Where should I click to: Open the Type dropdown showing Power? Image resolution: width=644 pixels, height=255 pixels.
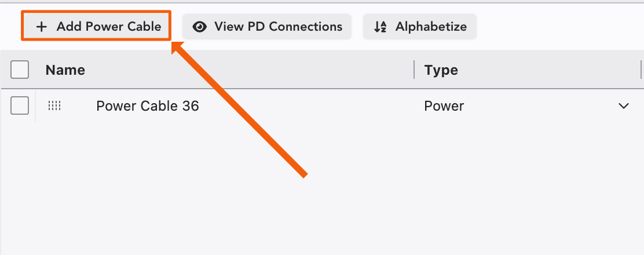pyautogui.click(x=521, y=106)
